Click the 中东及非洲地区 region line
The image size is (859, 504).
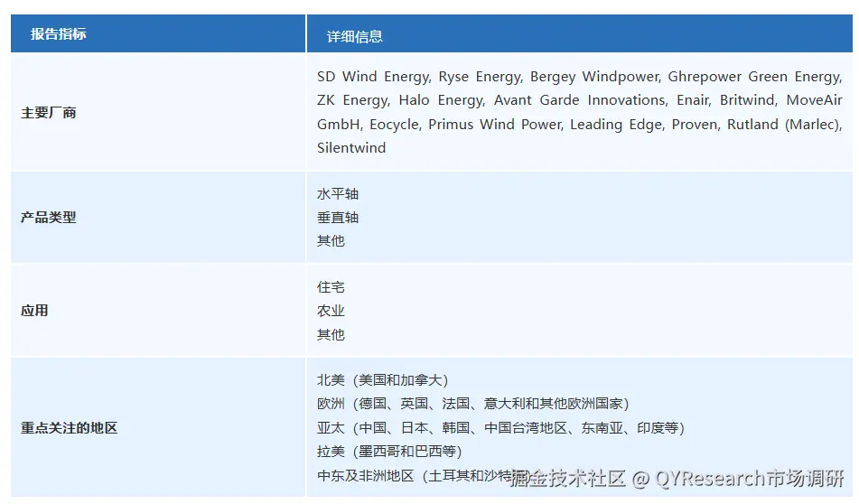click(x=411, y=475)
